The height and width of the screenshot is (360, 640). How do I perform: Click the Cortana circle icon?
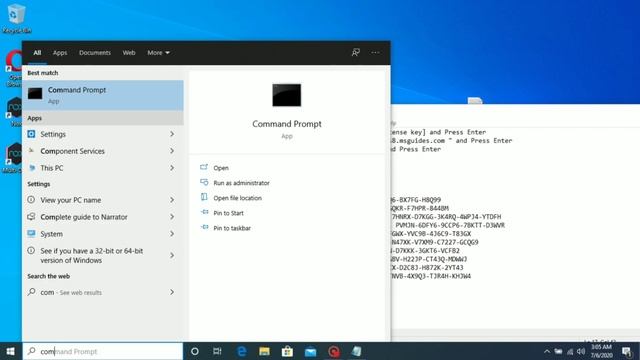click(x=195, y=351)
